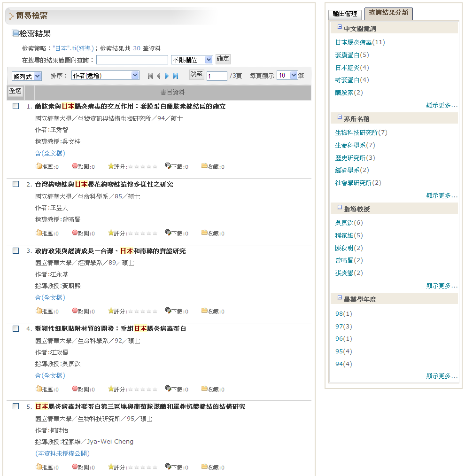The height and width of the screenshot is (476, 465).
Task: Collapse the 中文關鍵詞 category section
Action: (x=340, y=28)
